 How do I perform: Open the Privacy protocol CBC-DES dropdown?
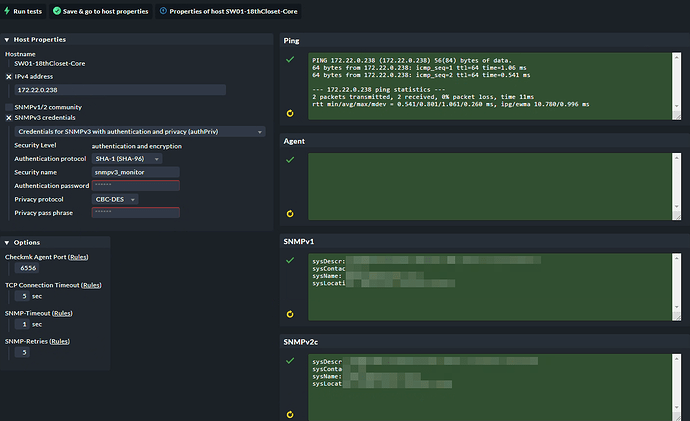click(115, 198)
